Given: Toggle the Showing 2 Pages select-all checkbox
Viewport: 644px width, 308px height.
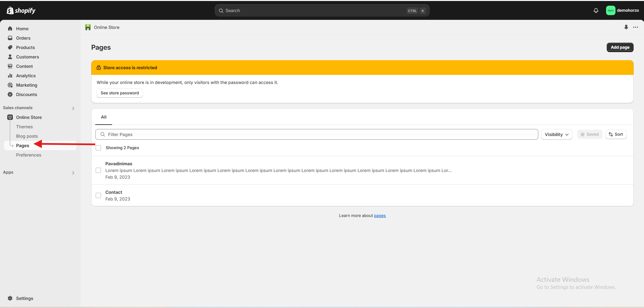Looking at the screenshot, I should (x=98, y=148).
